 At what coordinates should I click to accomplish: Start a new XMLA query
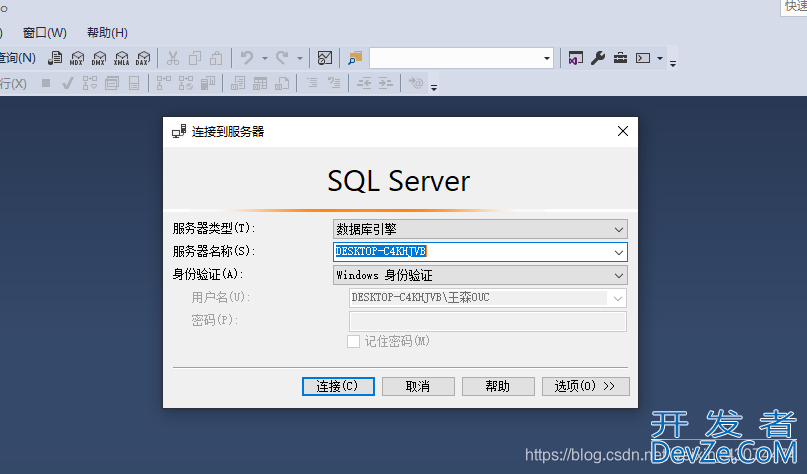tap(121, 58)
